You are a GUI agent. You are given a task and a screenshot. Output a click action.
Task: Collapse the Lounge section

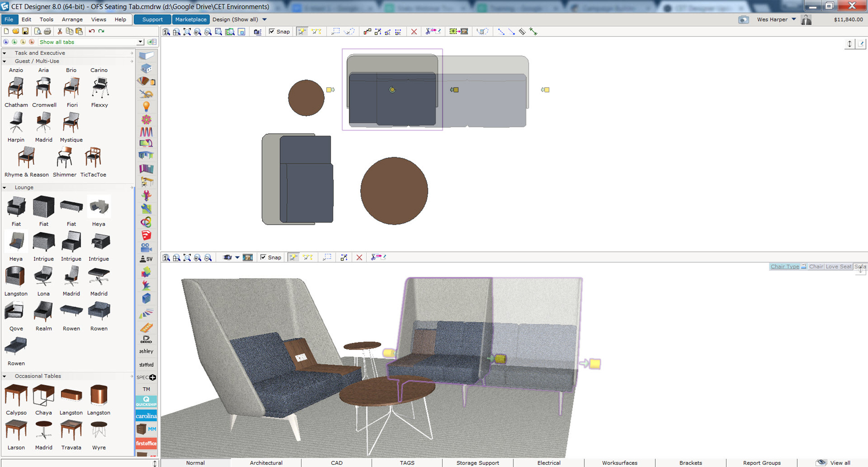pyautogui.click(x=4, y=188)
